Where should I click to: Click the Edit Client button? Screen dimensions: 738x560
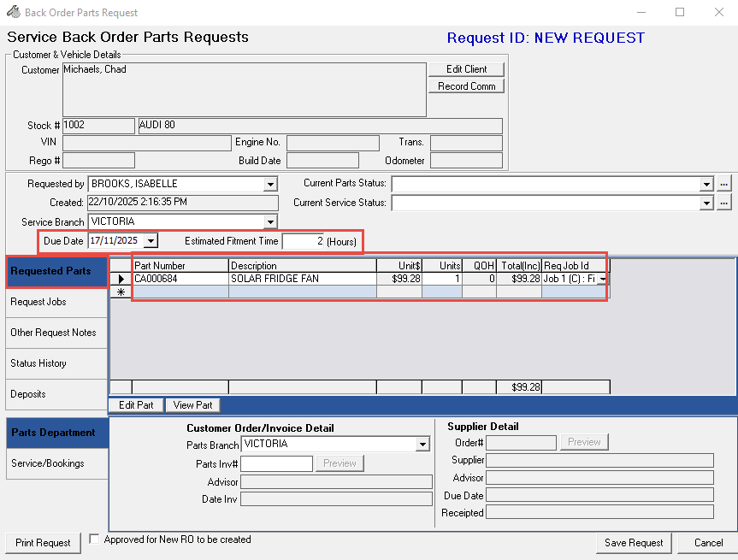pyautogui.click(x=465, y=69)
